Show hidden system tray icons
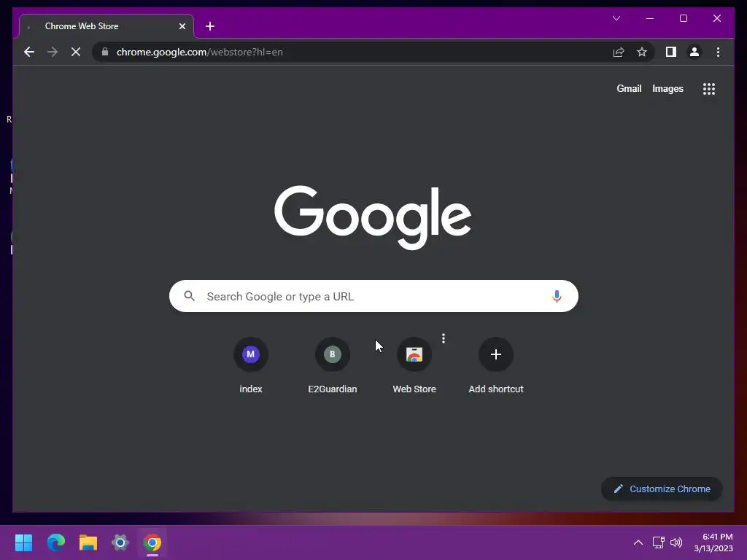 (638, 542)
